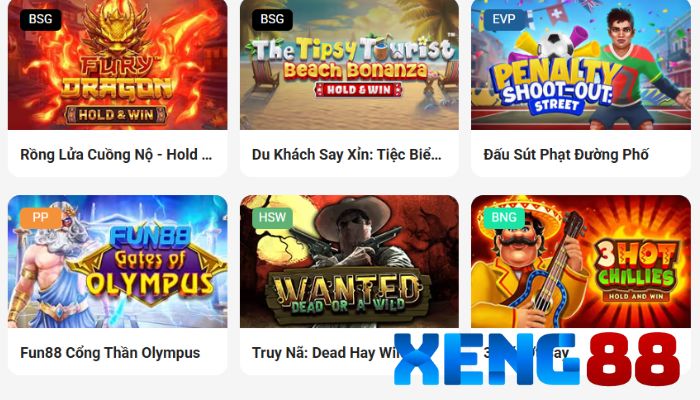Open the Fury Dragon Hold & Win game thumbnail
This screenshot has height=400, width=700.
[x=117, y=65]
